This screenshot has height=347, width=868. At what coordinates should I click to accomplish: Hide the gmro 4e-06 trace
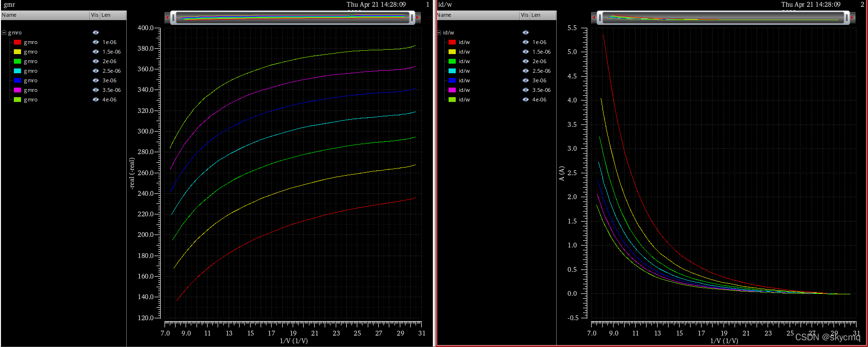96,100
